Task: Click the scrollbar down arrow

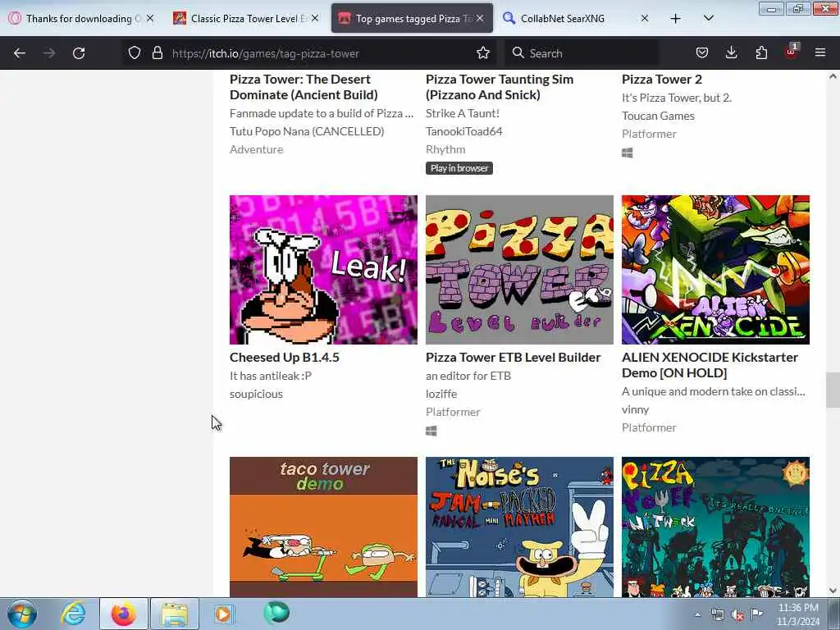Action: point(833,591)
